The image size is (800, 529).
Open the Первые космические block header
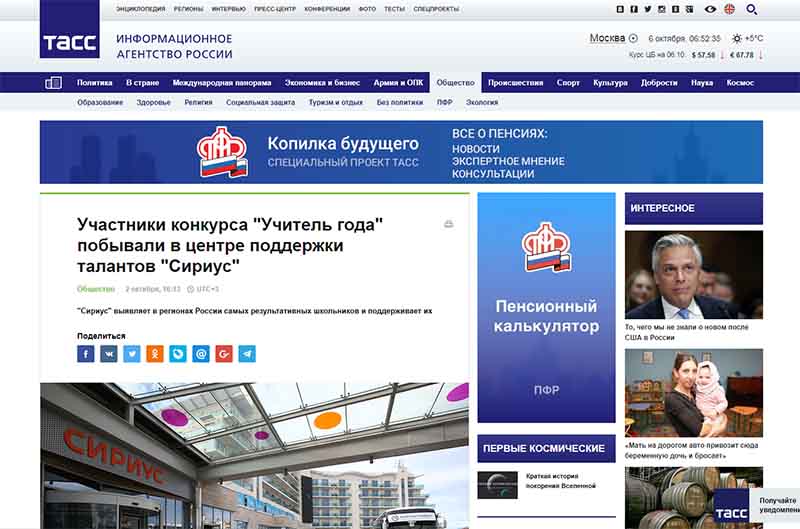point(546,448)
